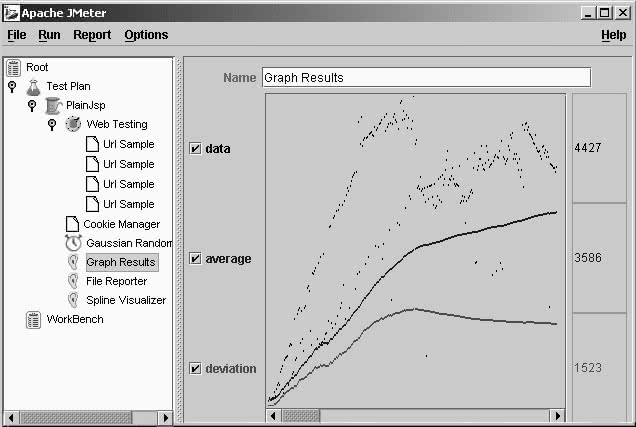This screenshot has height=427, width=636.
Task: Click the Gaussian Random timer clock icon
Action: tap(73, 243)
